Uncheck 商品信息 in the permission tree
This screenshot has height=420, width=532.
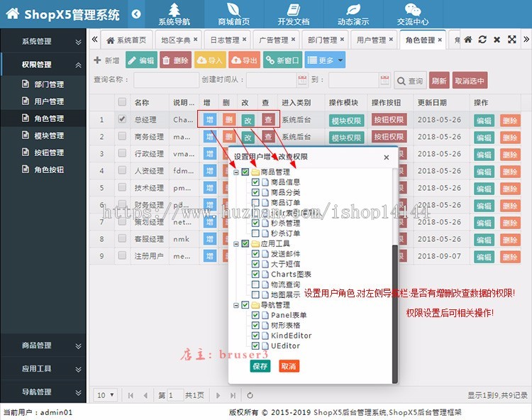coord(255,182)
